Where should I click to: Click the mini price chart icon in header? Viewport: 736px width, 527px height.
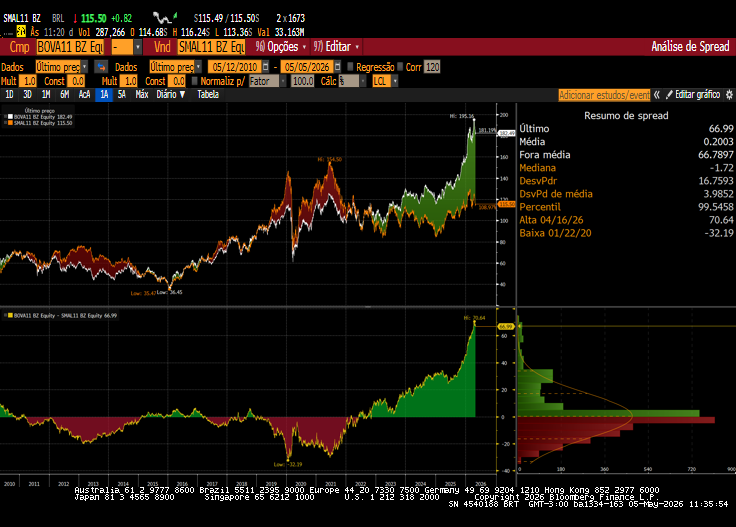[165, 18]
